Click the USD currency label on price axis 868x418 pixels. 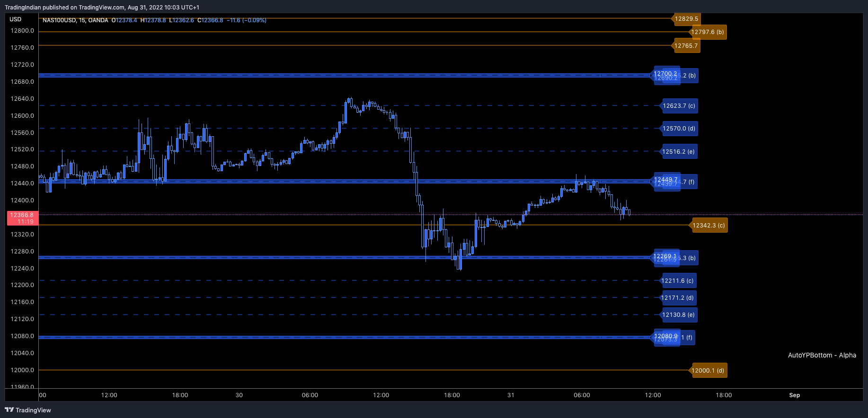click(16, 19)
